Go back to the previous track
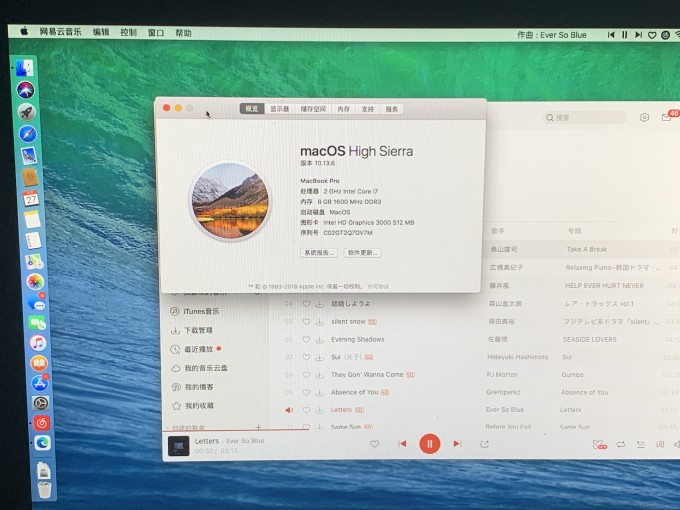The image size is (680, 510). pyautogui.click(x=402, y=443)
